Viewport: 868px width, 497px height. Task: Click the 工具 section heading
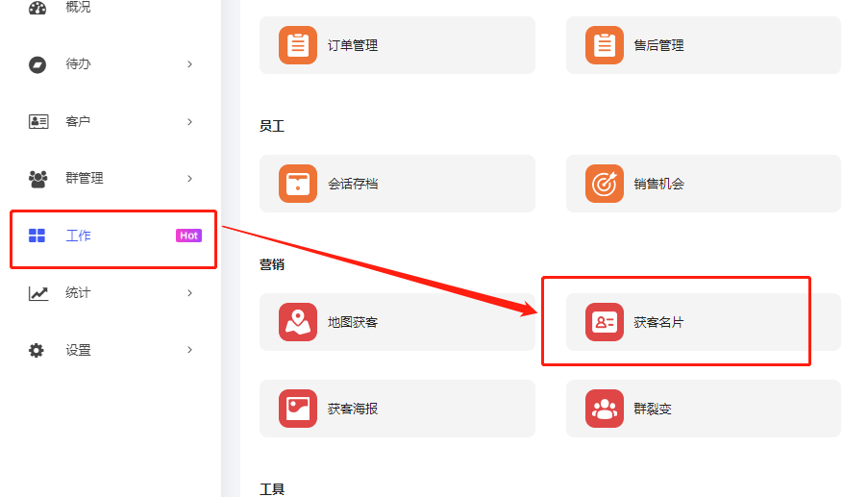pyautogui.click(x=272, y=489)
